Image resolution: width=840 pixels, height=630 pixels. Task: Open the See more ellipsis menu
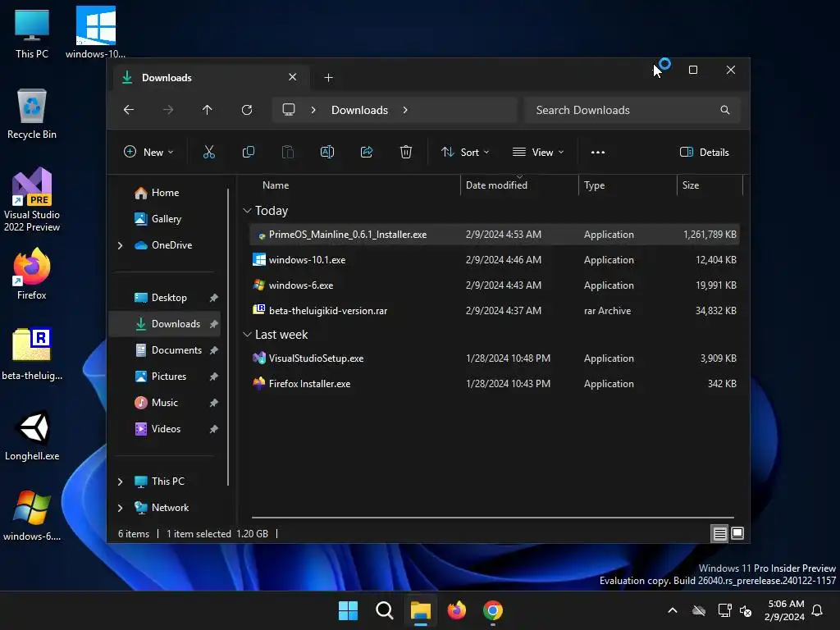(x=598, y=152)
